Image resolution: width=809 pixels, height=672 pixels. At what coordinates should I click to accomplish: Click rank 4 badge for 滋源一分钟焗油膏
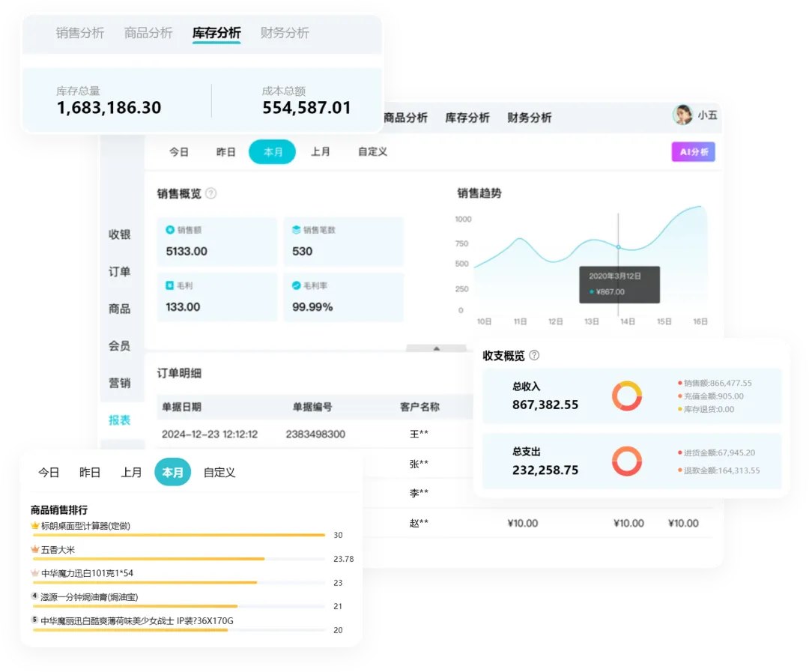[34, 596]
